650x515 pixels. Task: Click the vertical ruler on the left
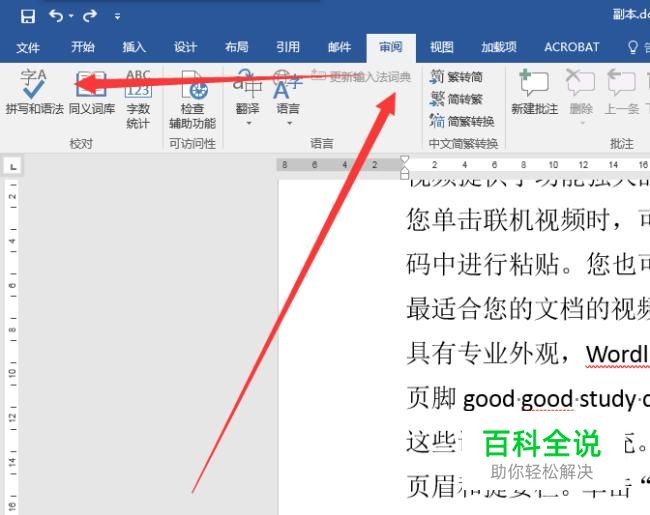coord(12,346)
